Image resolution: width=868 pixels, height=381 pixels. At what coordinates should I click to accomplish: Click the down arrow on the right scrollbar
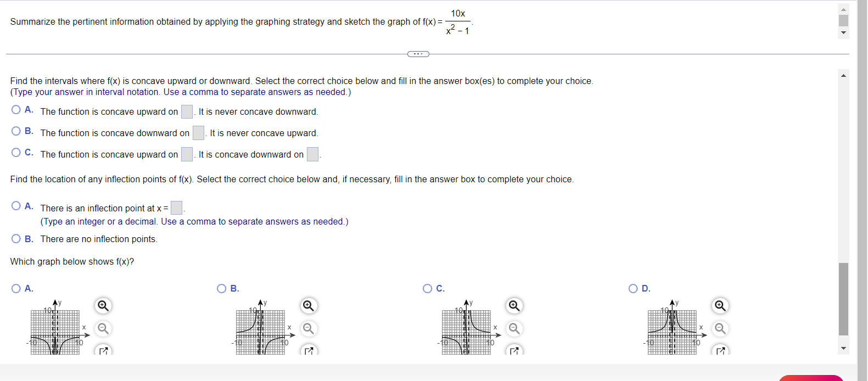click(x=843, y=348)
